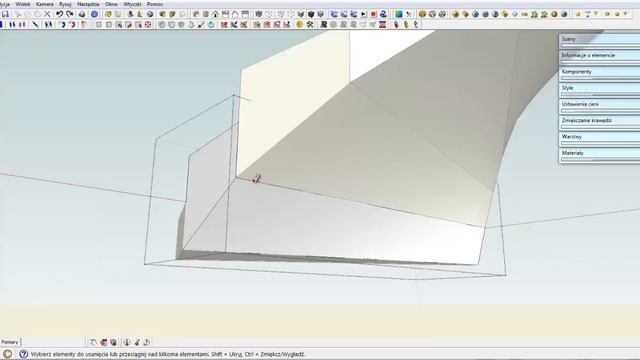Image resolution: width=640 pixels, height=360 pixels.
Task: Click the first icon in bottom toolbar
Action: pyautogui.click(x=93, y=342)
